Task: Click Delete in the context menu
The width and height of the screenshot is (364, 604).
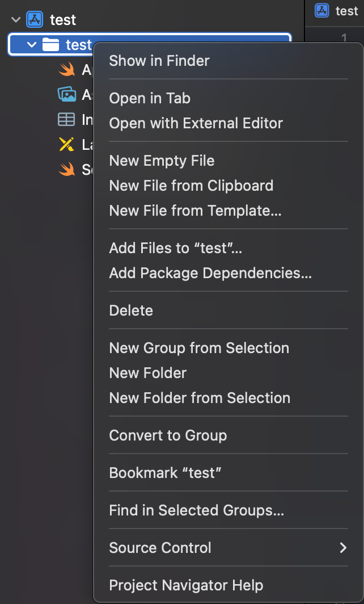Action: tap(131, 311)
